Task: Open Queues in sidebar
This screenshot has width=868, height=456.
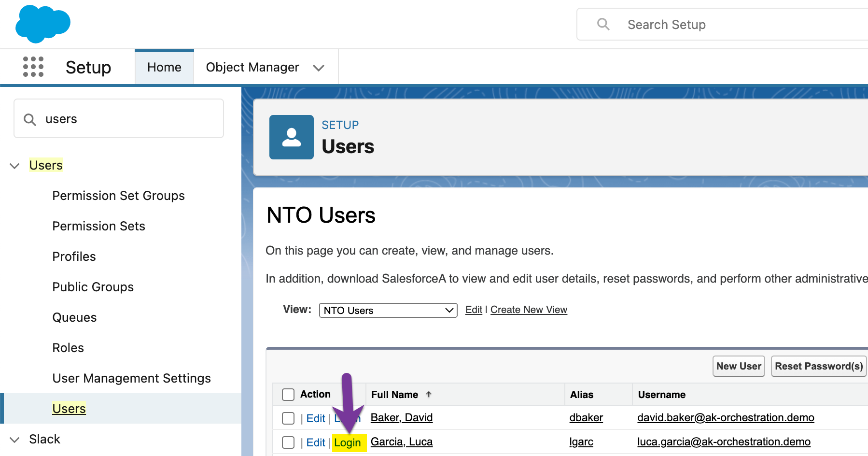Action: [74, 317]
